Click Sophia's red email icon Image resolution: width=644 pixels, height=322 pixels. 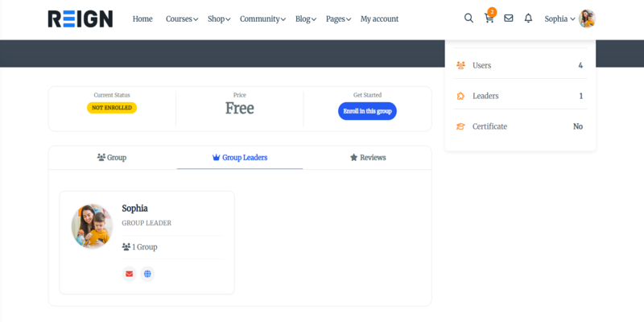(x=129, y=274)
